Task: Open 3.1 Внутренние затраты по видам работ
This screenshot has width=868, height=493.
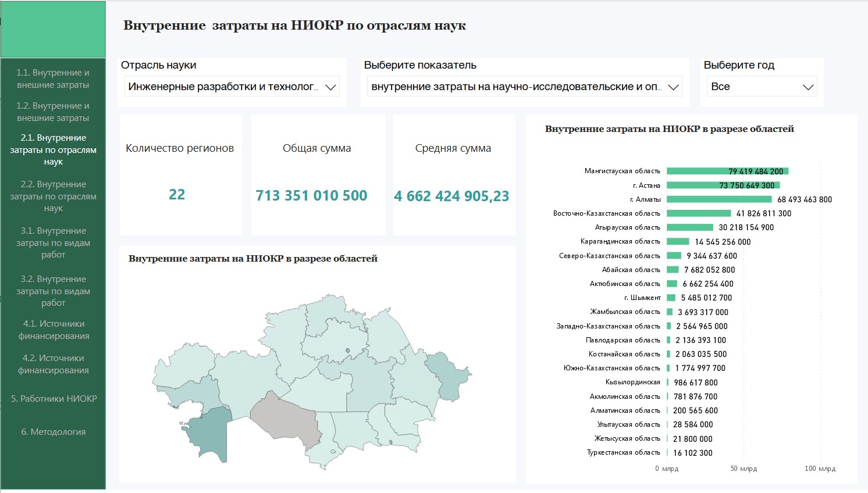Action: 53,242
